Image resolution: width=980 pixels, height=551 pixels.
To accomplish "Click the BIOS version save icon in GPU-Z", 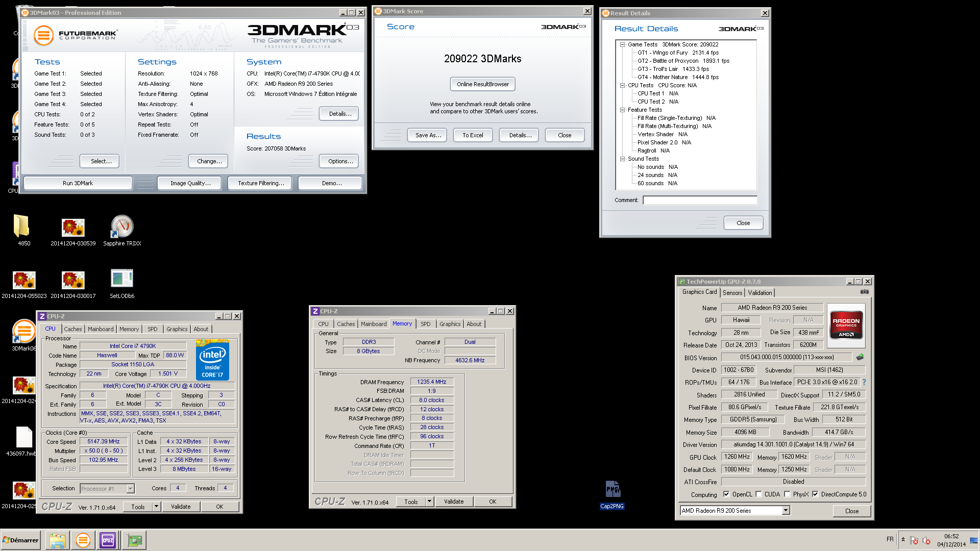I will click(860, 357).
